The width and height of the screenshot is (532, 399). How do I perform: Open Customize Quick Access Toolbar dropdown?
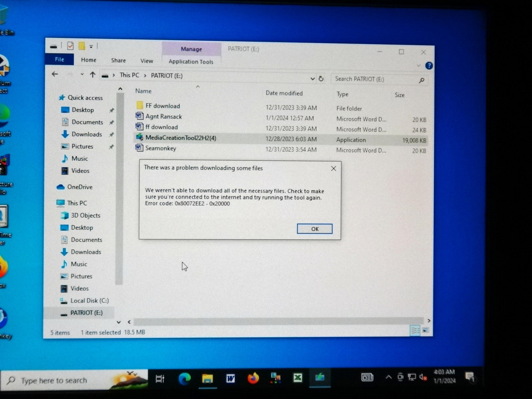click(91, 46)
